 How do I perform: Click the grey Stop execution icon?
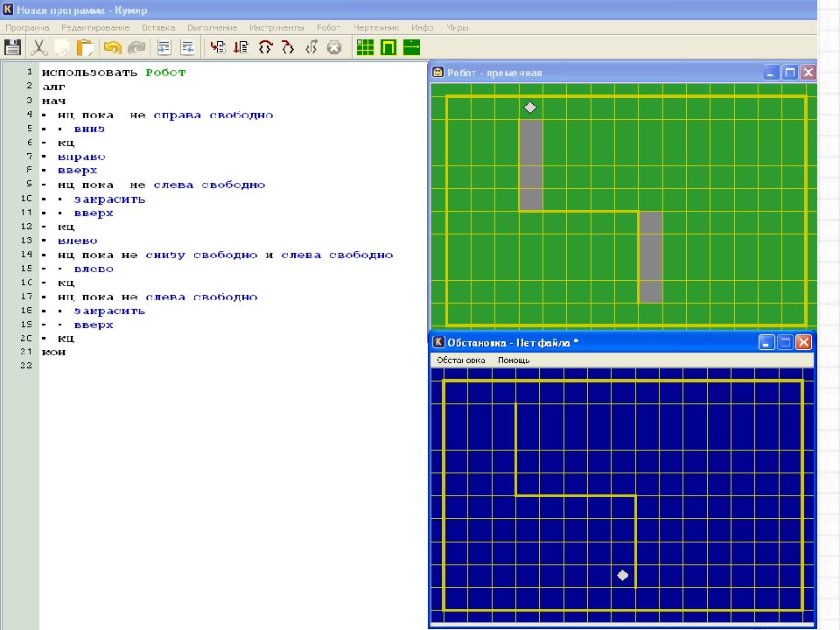[334, 47]
